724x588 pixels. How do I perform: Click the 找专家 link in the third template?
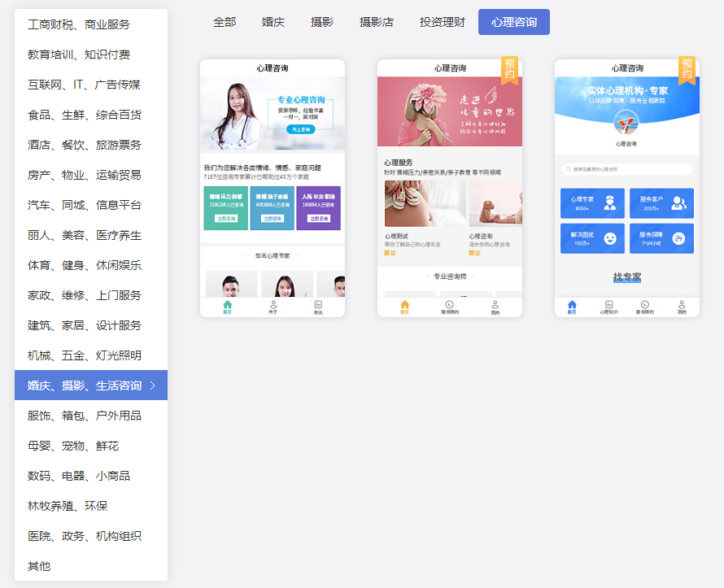tap(627, 276)
